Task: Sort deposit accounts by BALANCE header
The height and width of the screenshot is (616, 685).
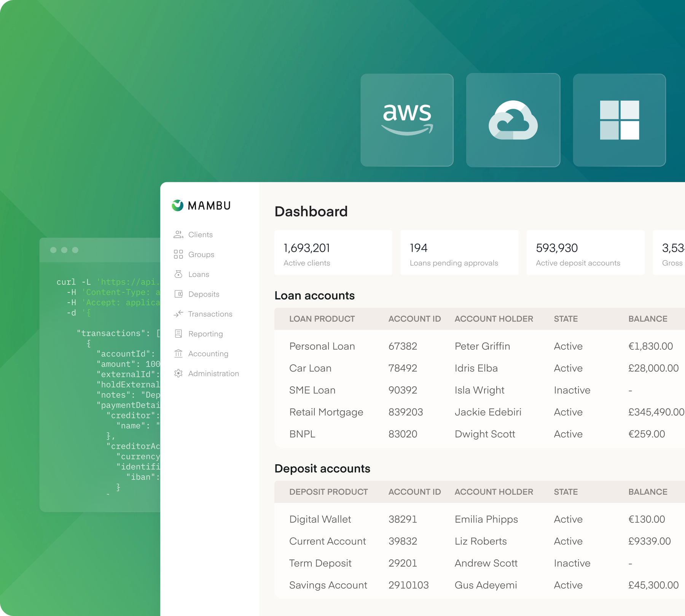Action: coord(648,492)
